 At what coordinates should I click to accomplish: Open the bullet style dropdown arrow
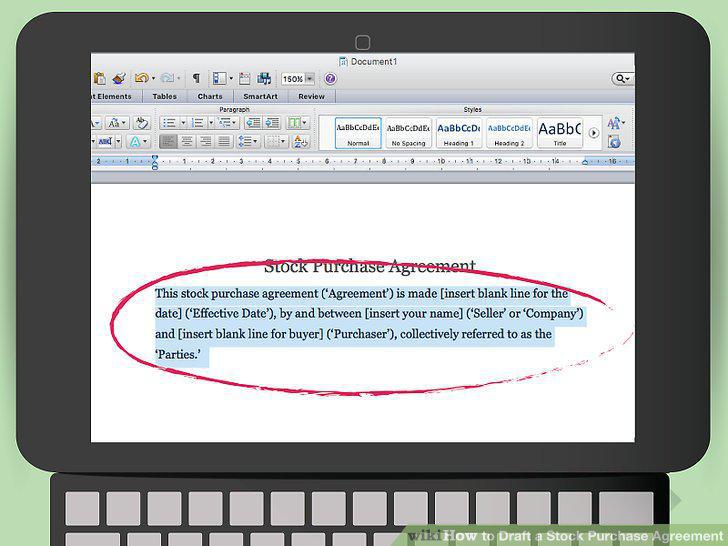[x=183, y=123]
